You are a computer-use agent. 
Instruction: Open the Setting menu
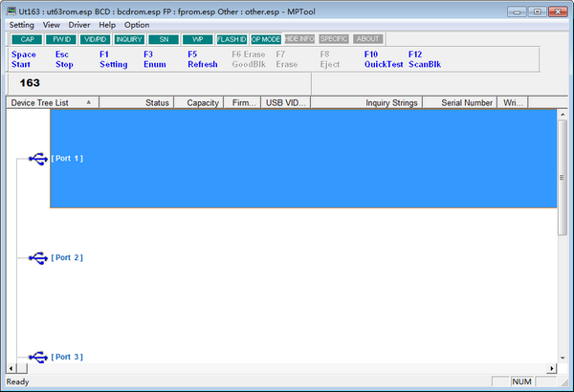(x=21, y=24)
